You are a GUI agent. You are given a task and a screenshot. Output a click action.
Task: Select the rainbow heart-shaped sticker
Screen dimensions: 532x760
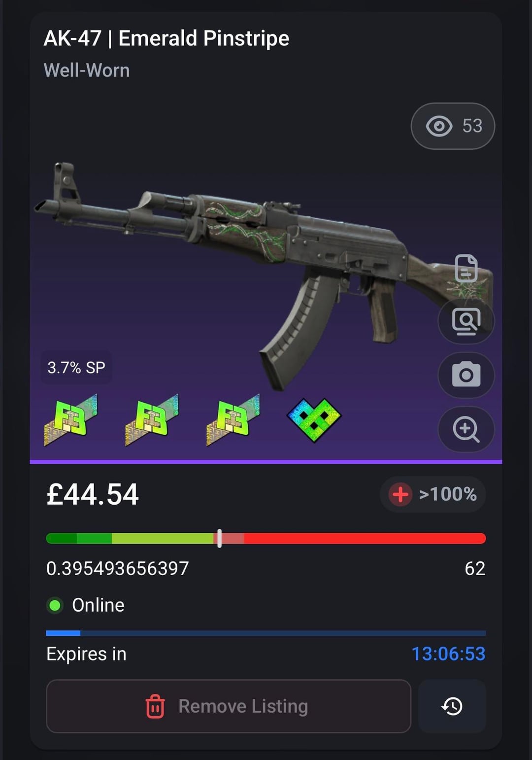pos(314,420)
